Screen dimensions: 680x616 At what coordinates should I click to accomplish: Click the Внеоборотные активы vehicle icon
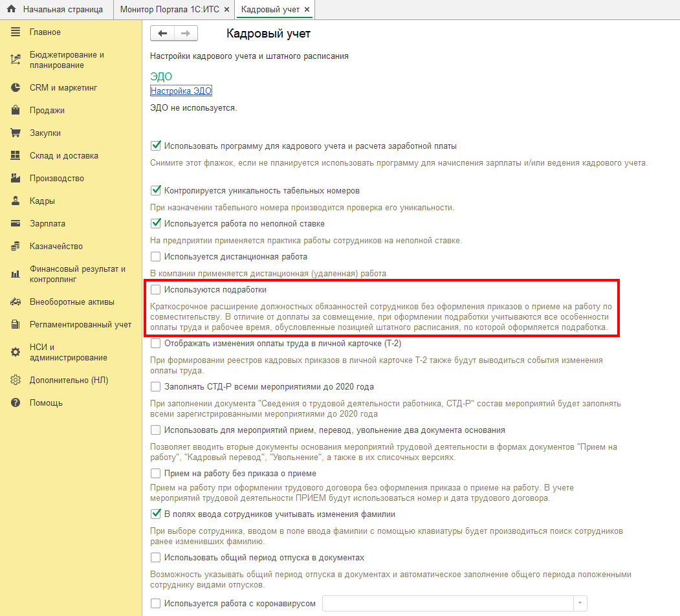click(16, 302)
